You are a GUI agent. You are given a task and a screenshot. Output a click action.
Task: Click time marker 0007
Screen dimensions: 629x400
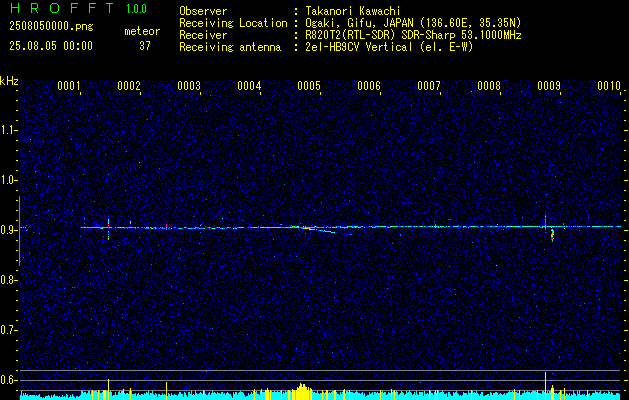coord(429,86)
